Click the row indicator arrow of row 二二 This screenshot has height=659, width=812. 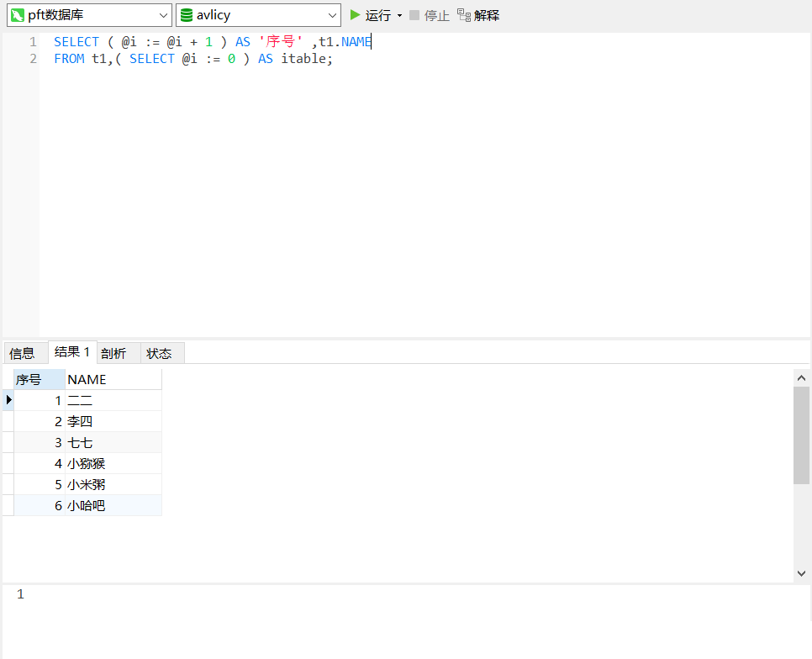point(8,400)
